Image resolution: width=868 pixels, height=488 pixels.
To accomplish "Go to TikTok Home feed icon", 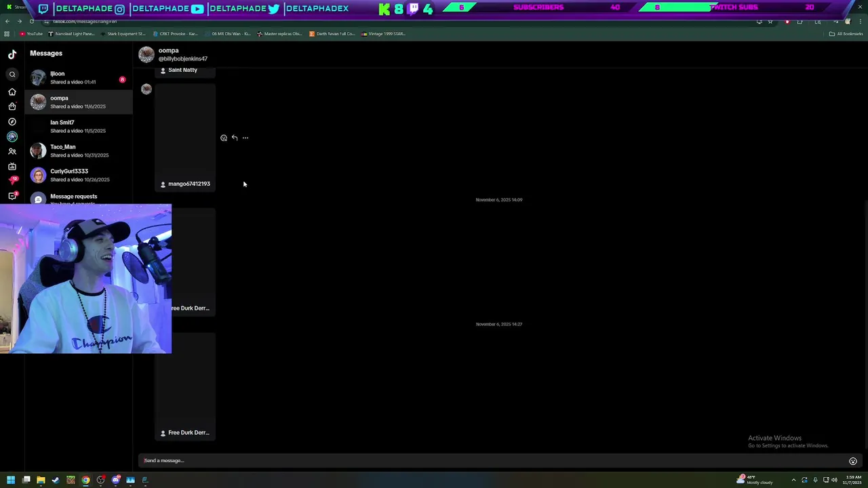I will point(12,91).
